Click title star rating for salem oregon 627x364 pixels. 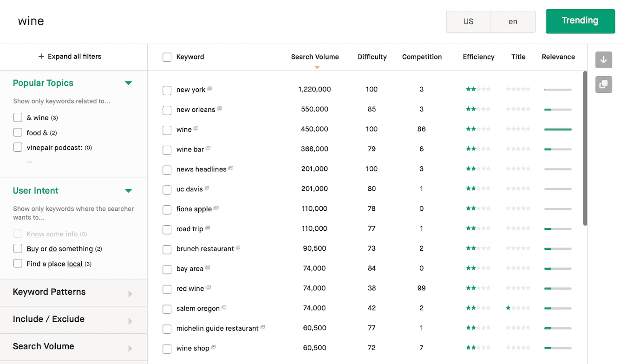tap(518, 308)
